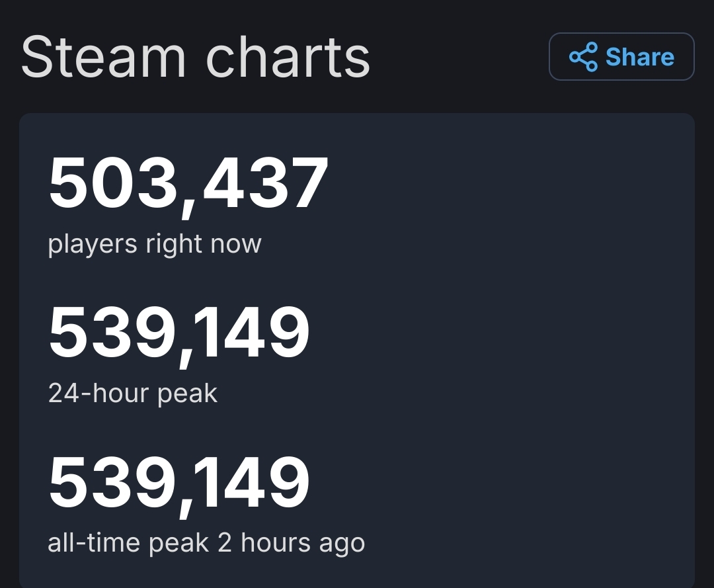Viewport: 714px width, 588px height.
Task: Click the top-right node of share symbol
Action: 592,46
